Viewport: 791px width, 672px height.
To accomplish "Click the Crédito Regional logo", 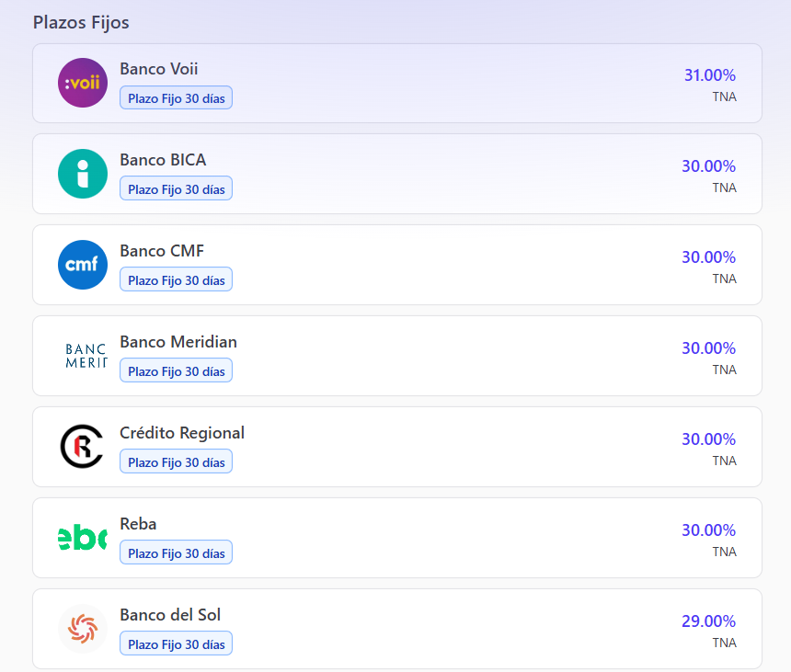I will [83, 447].
